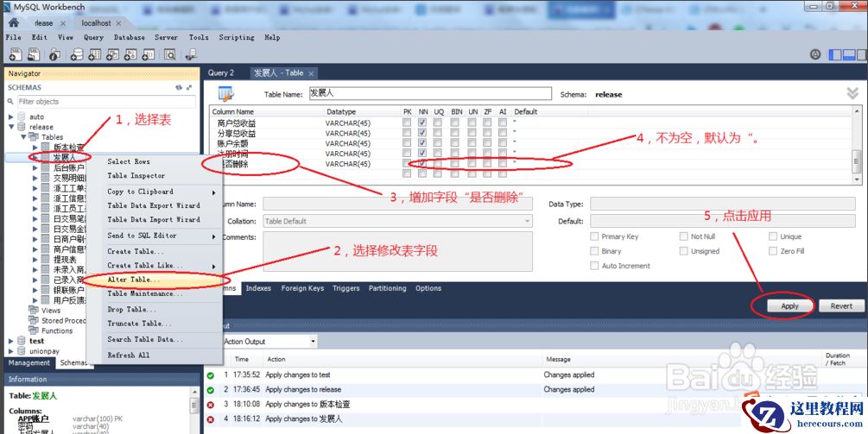The width and height of the screenshot is (868, 434).
Task: Click the Filter objects search field
Action: 105,101
